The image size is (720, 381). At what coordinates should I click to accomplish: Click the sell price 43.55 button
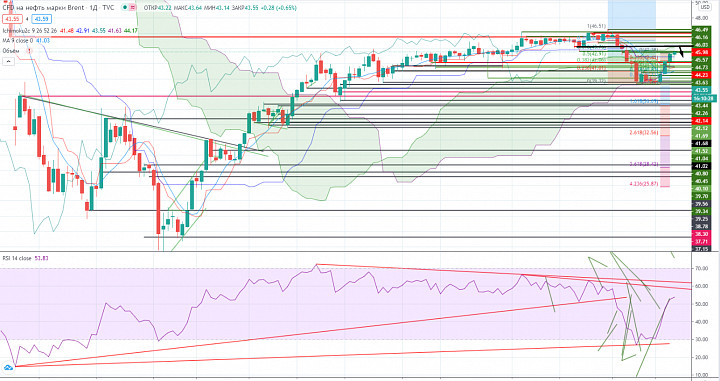11,19
